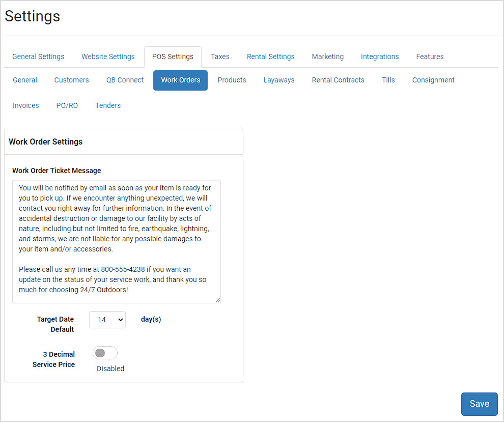
Task: Open the Website Settings tab
Action: pyautogui.click(x=108, y=57)
